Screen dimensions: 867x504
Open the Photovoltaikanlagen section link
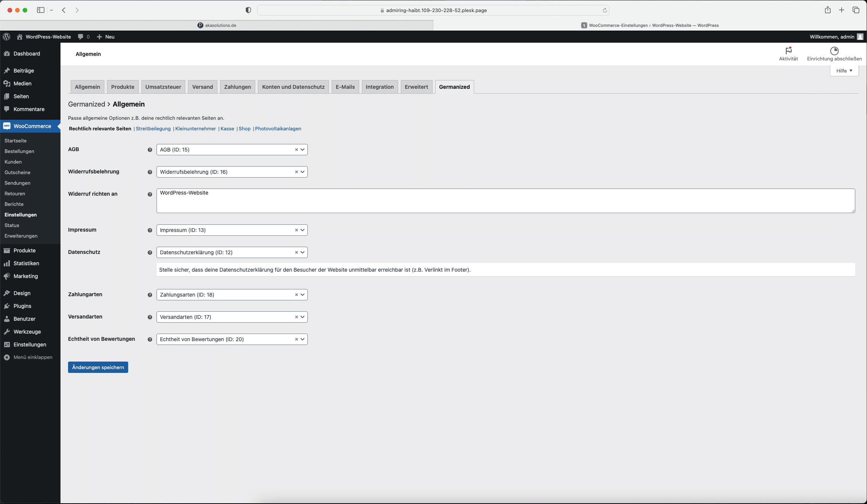click(278, 129)
